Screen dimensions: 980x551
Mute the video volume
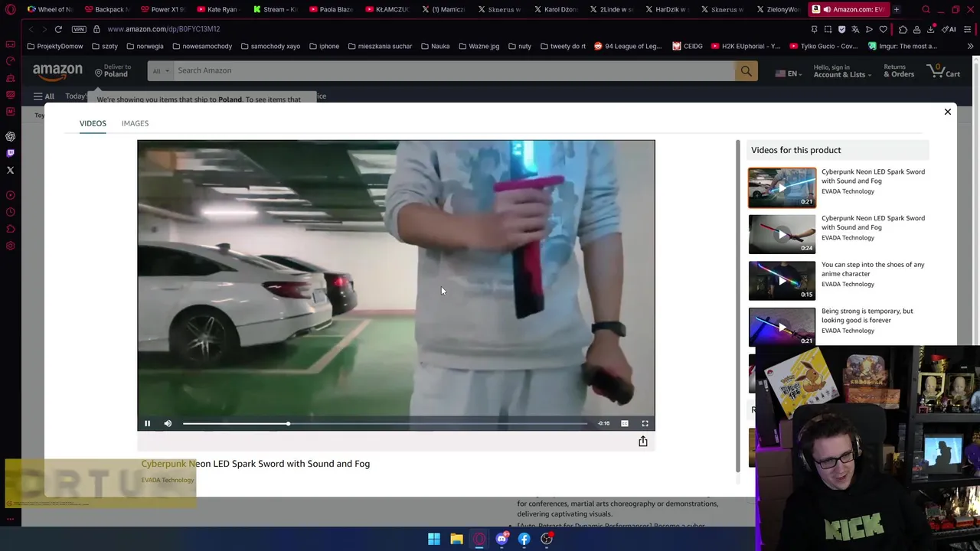[x=168, y=423]
